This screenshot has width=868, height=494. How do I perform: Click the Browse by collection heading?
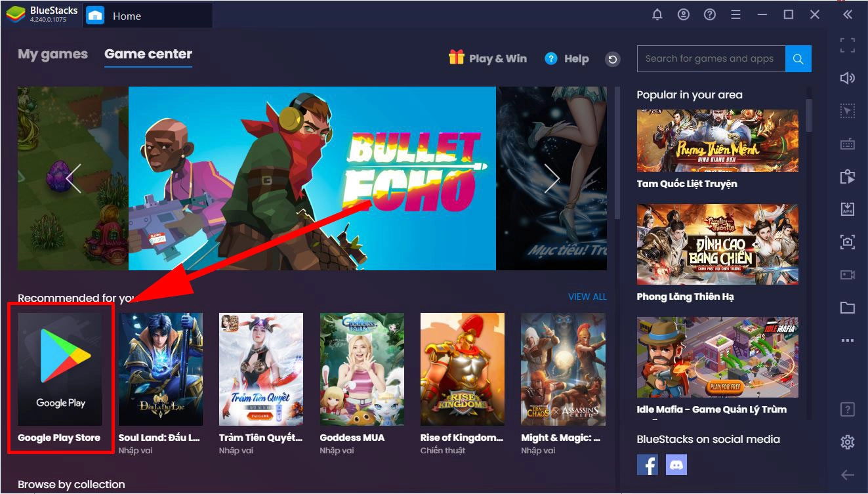[x=72, y=485]
